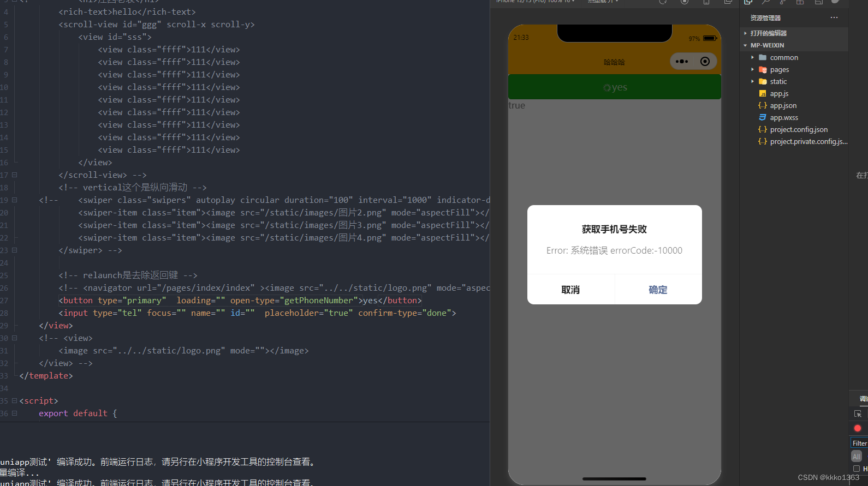Select the common folder label
The image size is (868, 486).
point(784,57)
